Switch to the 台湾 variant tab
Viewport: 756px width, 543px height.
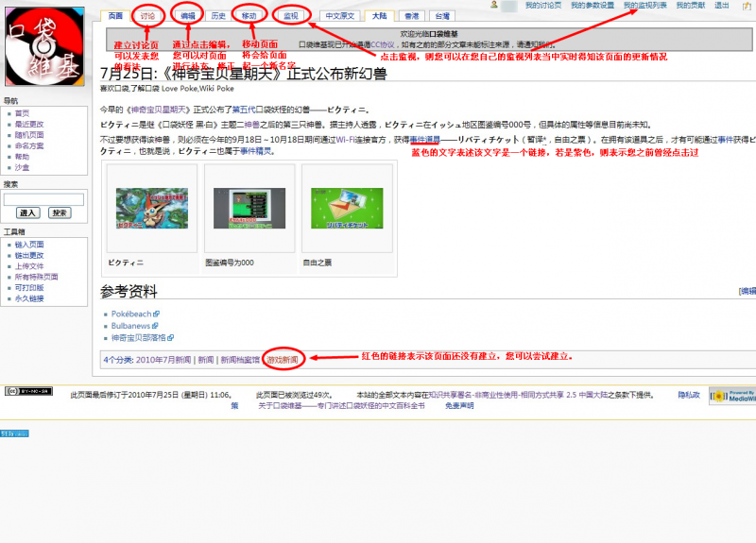click(x=442, y=16)
